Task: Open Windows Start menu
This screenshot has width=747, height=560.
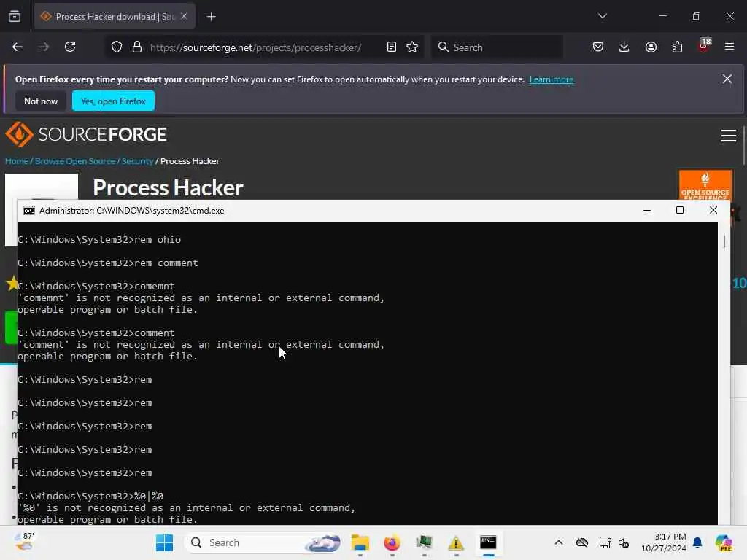Action: coord(165,542)
